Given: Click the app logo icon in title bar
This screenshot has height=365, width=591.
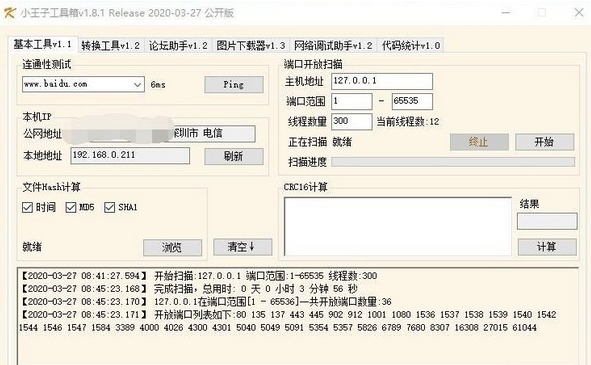Looking at the screenshot, I should coord(9,13).
